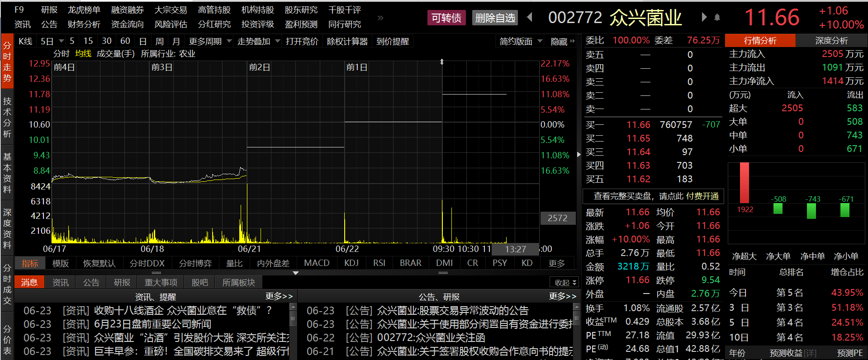Open the 除权计算器 tool
Image resolution: width=868 pixels, height=360 pixels.
click(347, 41)
